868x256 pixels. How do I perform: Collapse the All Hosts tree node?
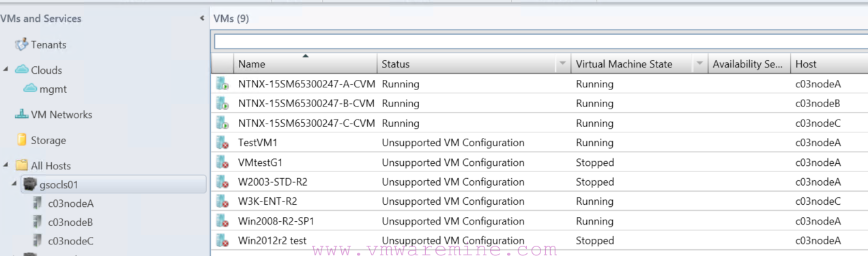pos(6,165)
